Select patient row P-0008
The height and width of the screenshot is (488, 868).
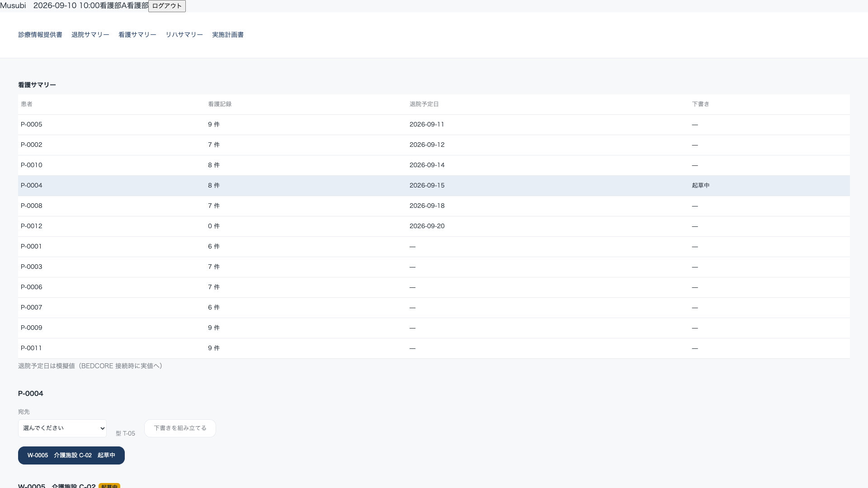(434, 206)
